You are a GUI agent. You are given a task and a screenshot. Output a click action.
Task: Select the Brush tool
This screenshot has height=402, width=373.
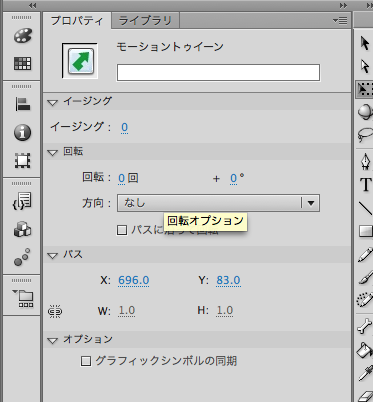[x=365, y=277]
